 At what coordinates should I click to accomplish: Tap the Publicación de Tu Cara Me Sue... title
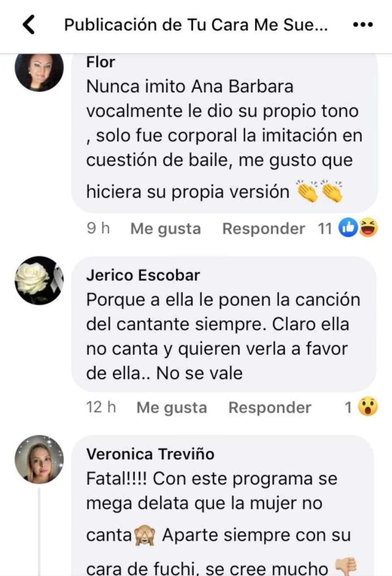point(196,25)
